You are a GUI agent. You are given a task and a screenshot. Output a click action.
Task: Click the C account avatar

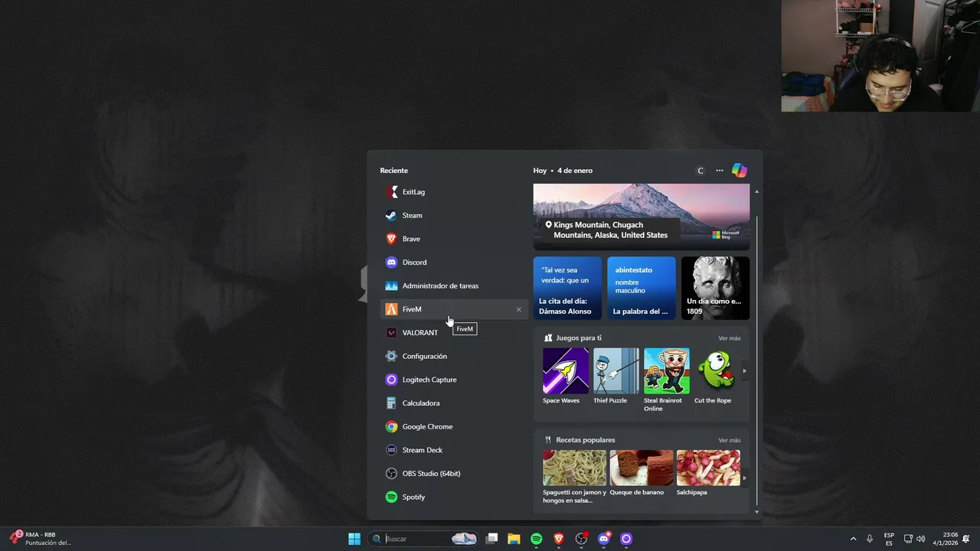pos(700,171)
